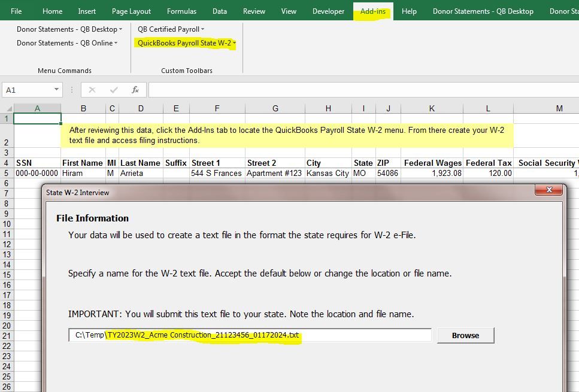The width and height of the screenshot is (579, 392).
Task: Switch to the Home ribbon tab
Action: pos(52,11)
